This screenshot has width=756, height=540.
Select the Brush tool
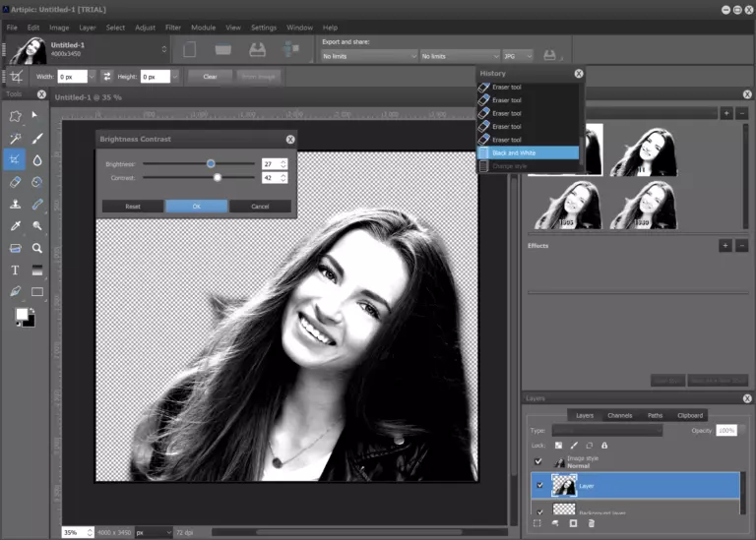(x=37, y=139)
